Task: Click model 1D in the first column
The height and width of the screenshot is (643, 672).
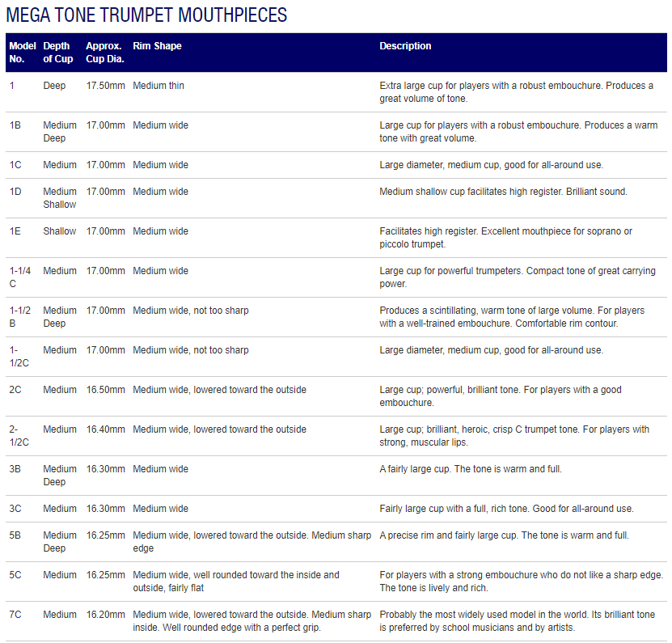Action: (x=15, y=192)
